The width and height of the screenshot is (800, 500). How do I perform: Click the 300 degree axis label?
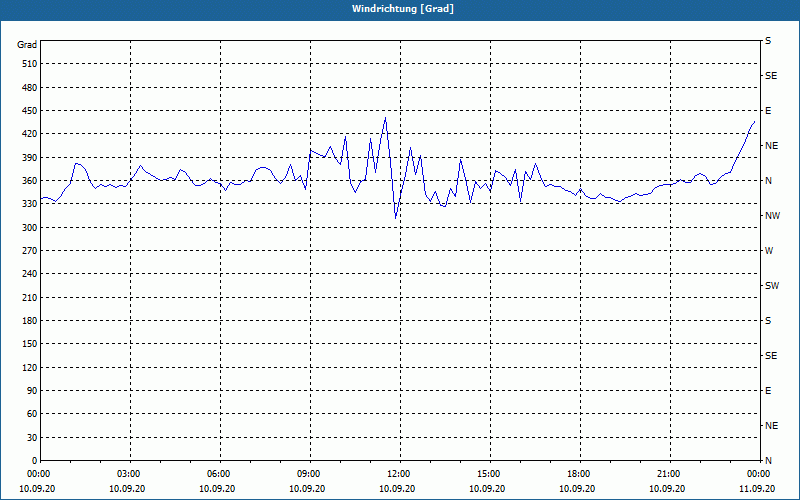coord(30,228)
